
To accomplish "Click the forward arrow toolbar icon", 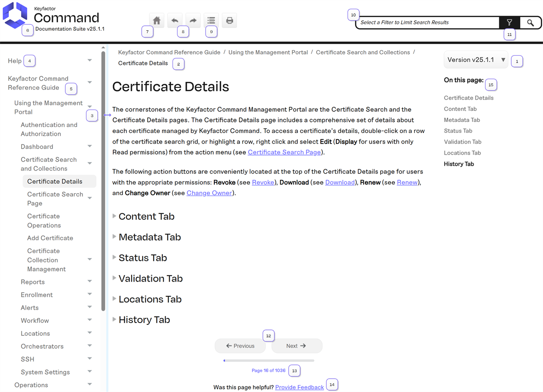I will click(193, 21).
